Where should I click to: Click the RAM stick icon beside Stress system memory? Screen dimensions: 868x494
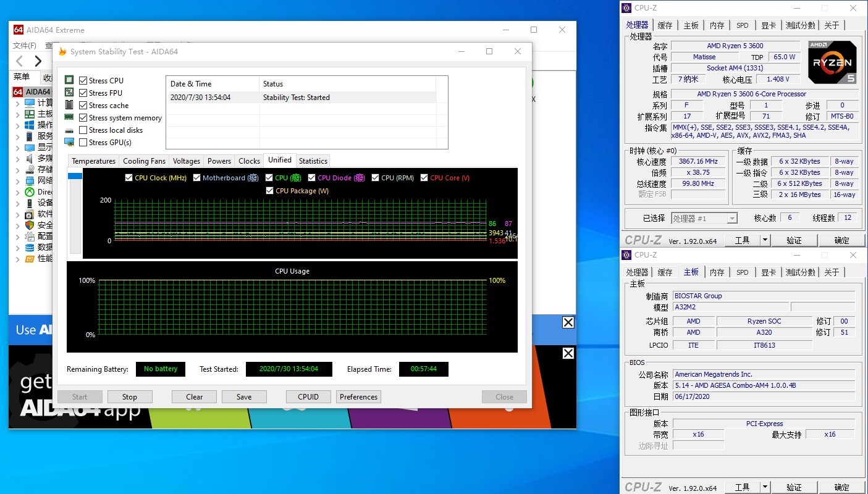coord(70,117)
